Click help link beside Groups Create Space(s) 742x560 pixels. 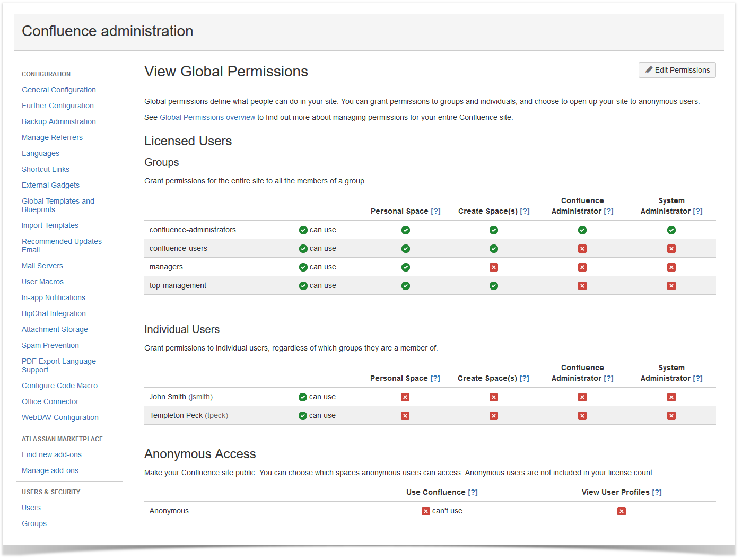point(525,211)
